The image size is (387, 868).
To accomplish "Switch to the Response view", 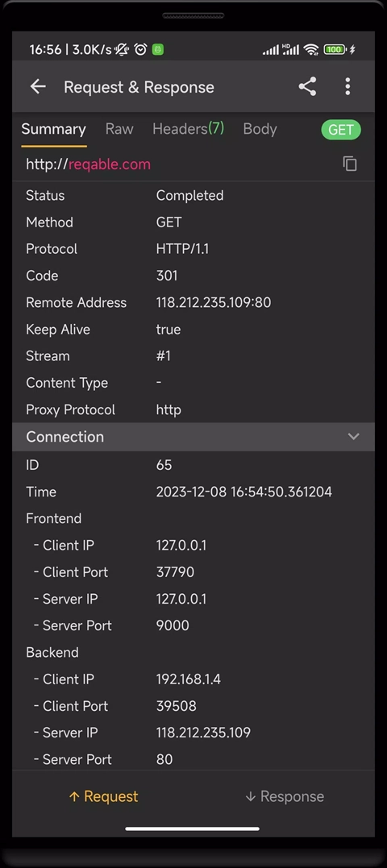I will coord(284,796).
